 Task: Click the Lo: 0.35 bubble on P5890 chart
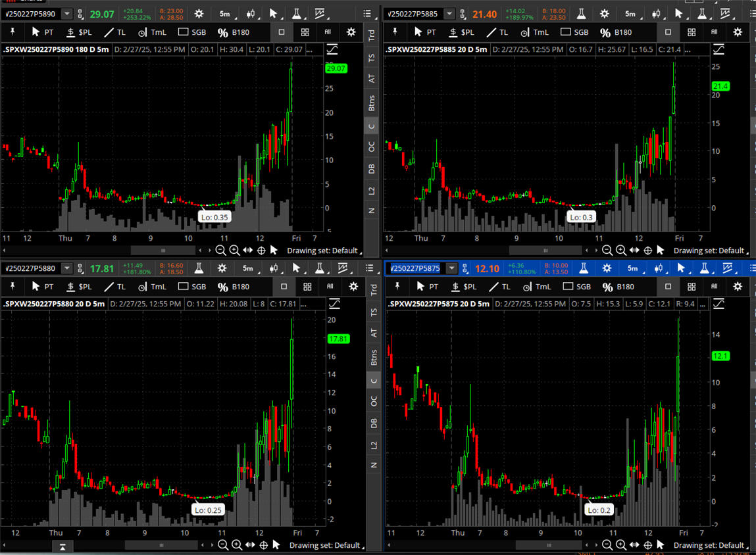pyautogui.click(x=214, y=217)
